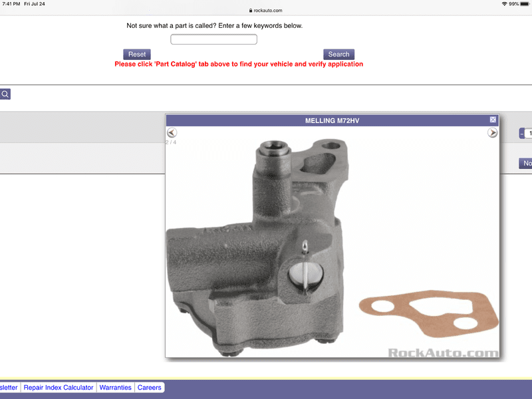The image size is (532, 399).
Task: Open the Repair Index Calculator link
Action: pos(59,387)
